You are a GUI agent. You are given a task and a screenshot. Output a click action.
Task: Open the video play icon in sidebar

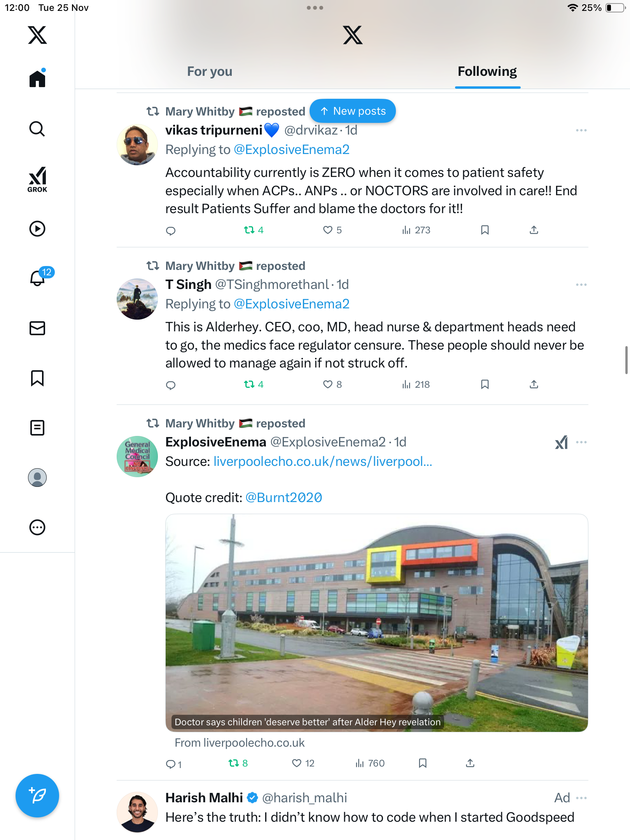click(37, 229)
